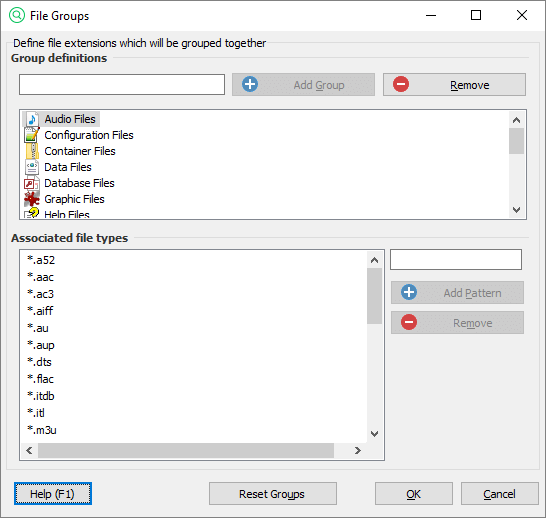546x518 pixels.
Task: Focus the new group name input field
Action: (122, 84)
